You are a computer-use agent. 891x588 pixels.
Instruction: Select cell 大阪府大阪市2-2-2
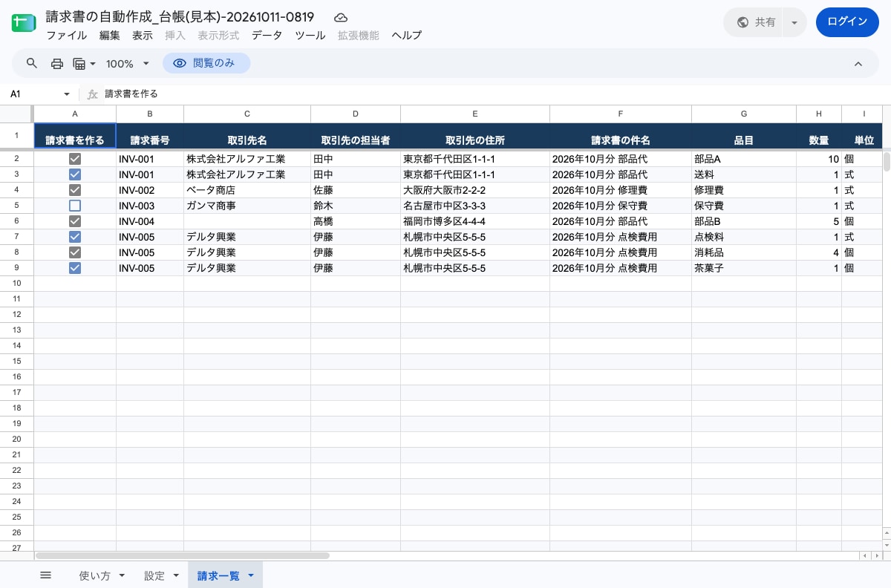475,190
